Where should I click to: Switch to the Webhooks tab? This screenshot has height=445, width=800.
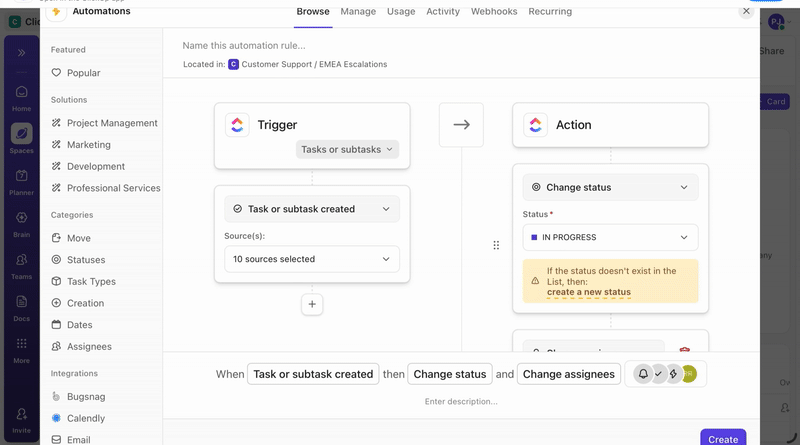(493, 12)
